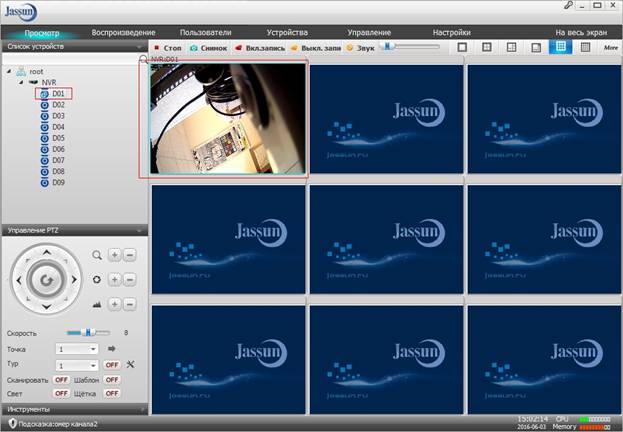Open the Управление tab
Screen dimensions: 623x432
point(369,33)
